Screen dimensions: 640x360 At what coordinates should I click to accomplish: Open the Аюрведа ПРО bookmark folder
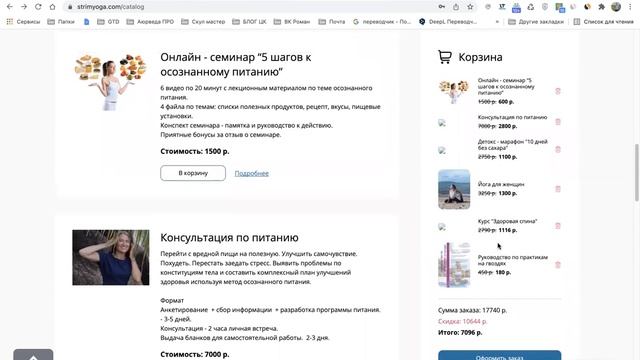pos(150,22)
